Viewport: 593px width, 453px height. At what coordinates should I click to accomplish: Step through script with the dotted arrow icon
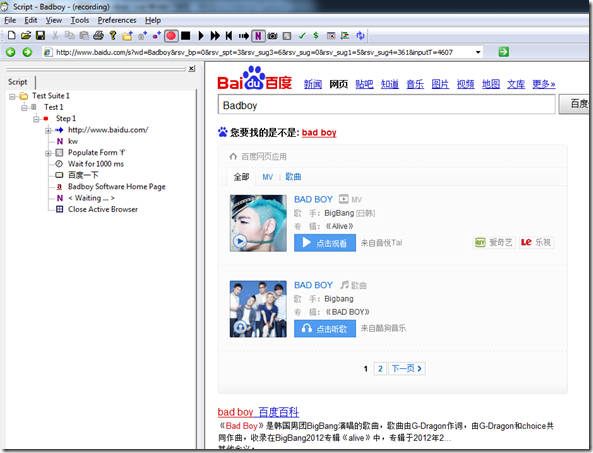(244, 36)
